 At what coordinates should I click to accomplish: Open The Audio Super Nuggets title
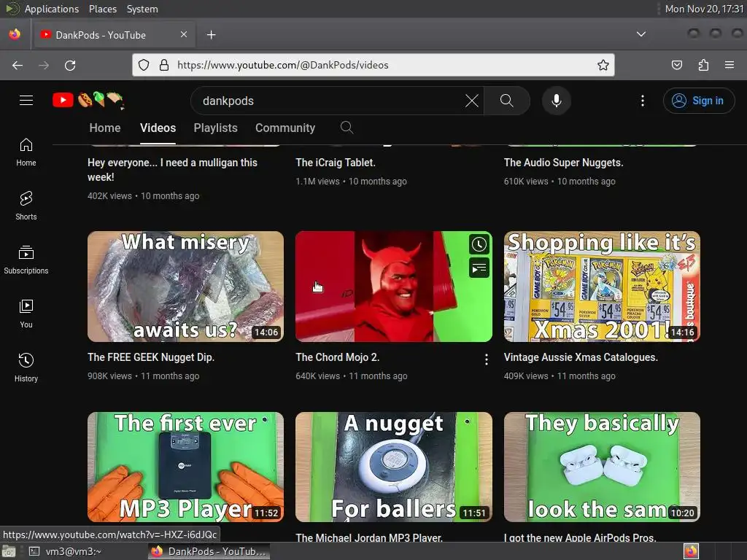(564, 163)
